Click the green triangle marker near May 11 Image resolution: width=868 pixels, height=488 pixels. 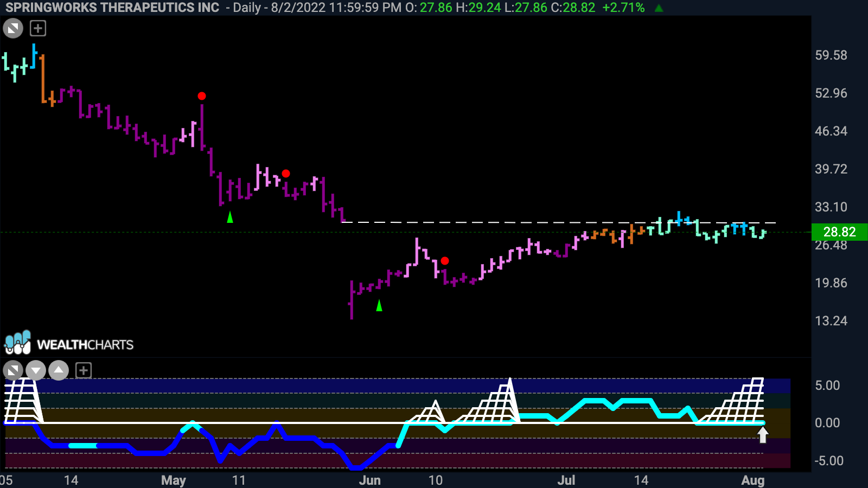click(230, 217)
